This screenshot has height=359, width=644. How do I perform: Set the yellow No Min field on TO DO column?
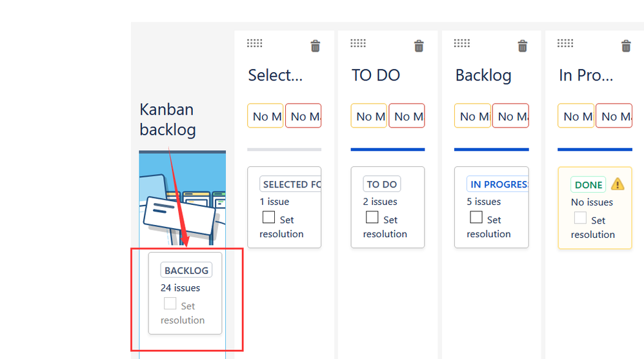369,116
